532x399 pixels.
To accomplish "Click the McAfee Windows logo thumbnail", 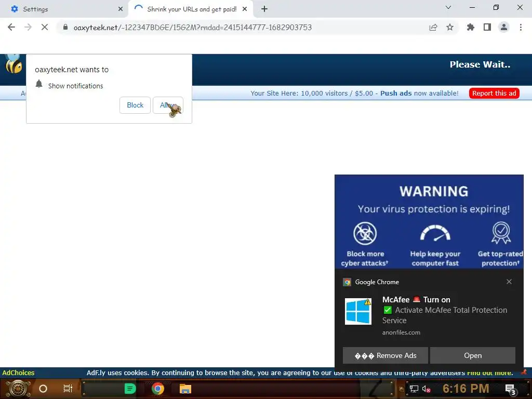I will coord(358,312).
